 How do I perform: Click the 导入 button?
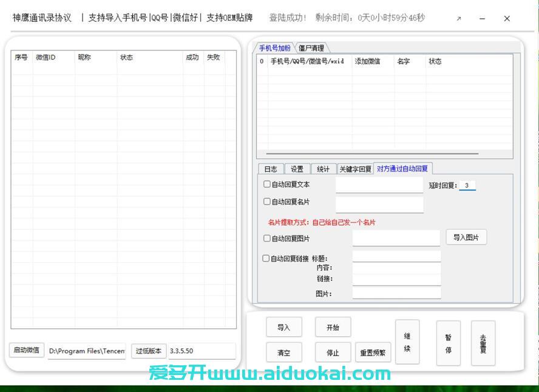[x=284, y=327]
